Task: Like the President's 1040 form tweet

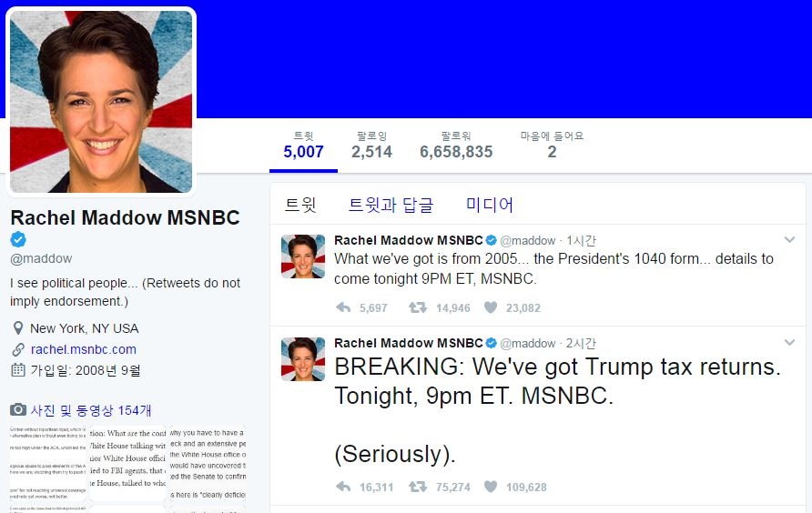Action: point(491,308)
